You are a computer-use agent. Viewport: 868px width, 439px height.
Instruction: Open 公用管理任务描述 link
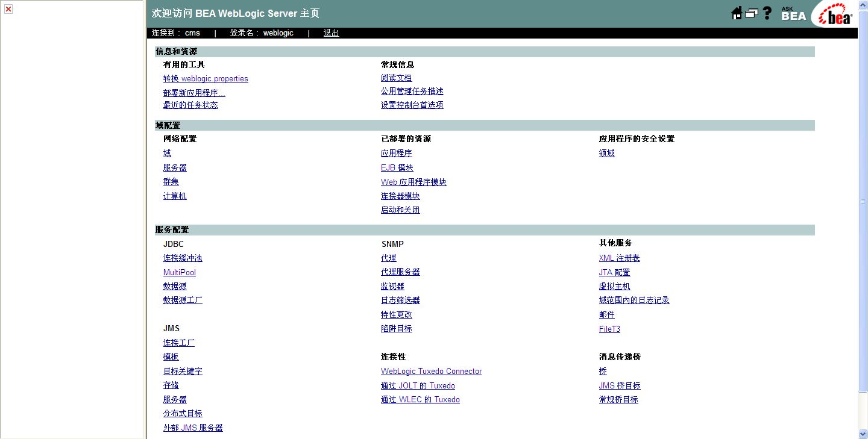tap(412, 92)
